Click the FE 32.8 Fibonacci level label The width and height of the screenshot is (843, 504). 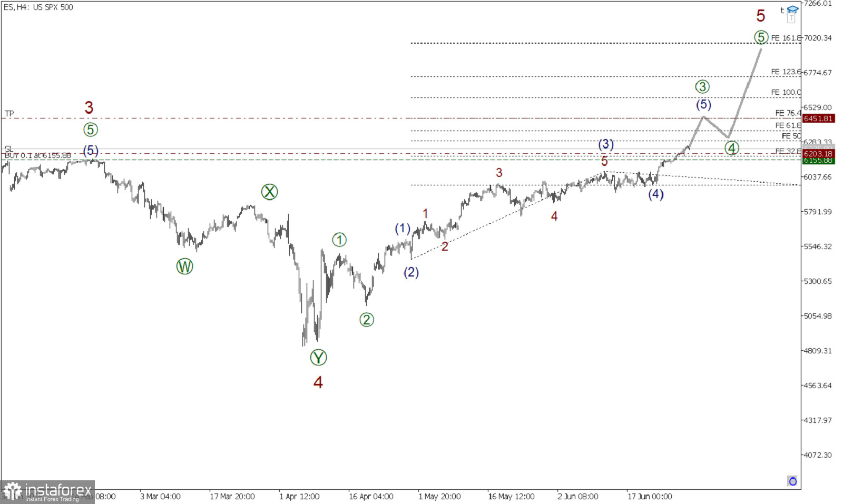[788, 151]
